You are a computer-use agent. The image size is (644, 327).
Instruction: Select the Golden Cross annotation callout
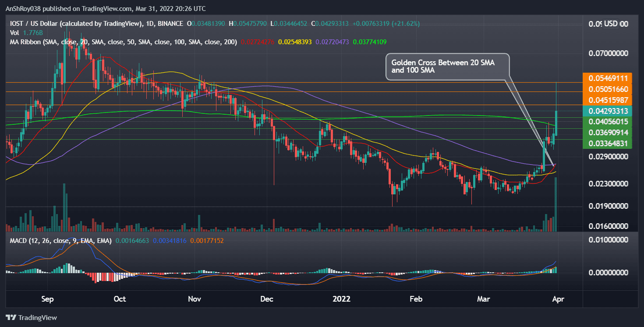[448, 67]
